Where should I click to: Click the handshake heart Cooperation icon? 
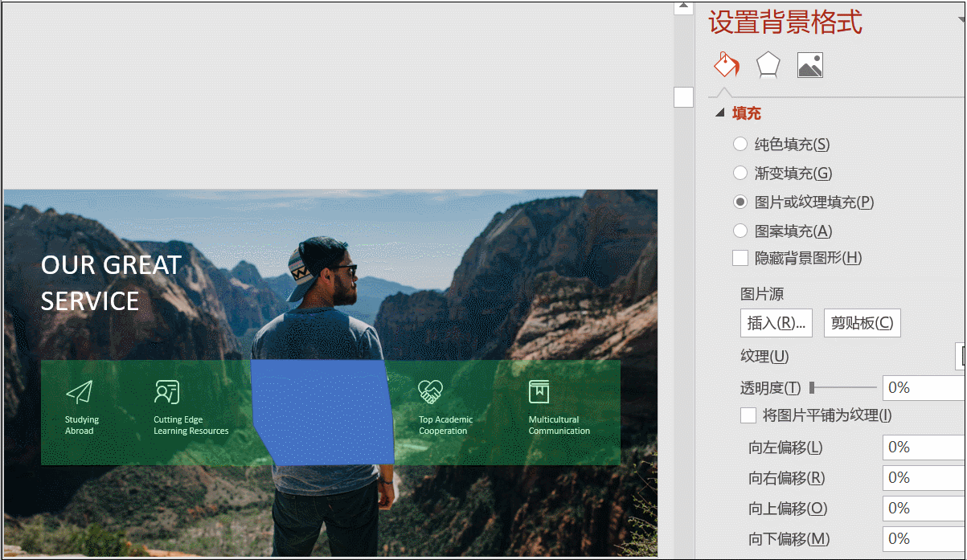(x=431, y=392)
